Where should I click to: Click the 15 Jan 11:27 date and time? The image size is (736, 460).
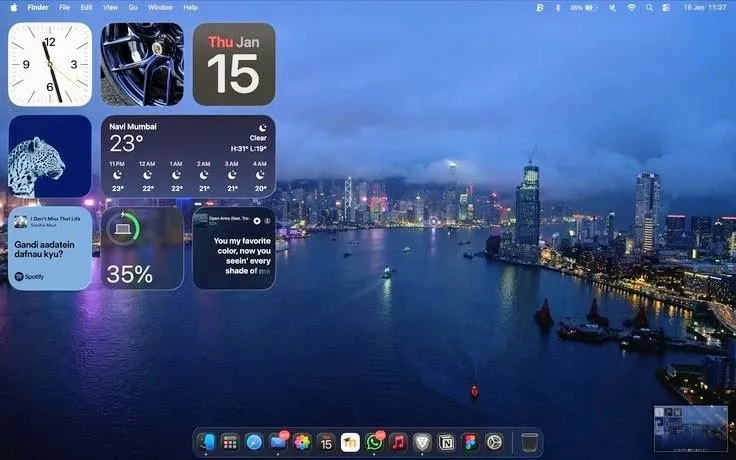point(705,8)
